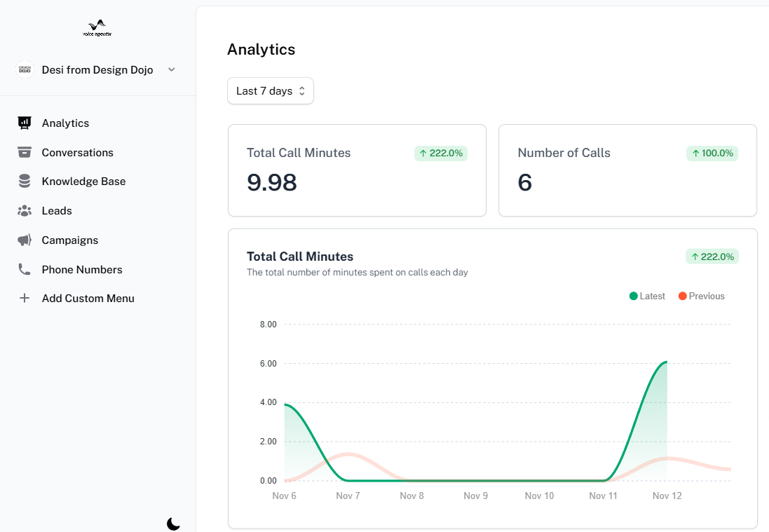
Task: Click the Conversations archive box icon
Action: pos(25,152)
